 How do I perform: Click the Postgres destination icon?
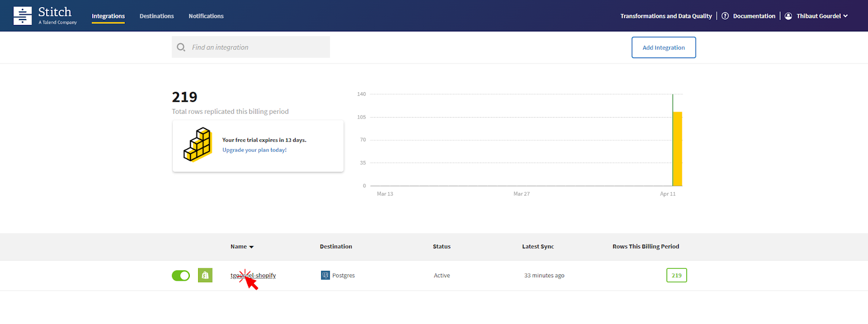click(325, 275)
